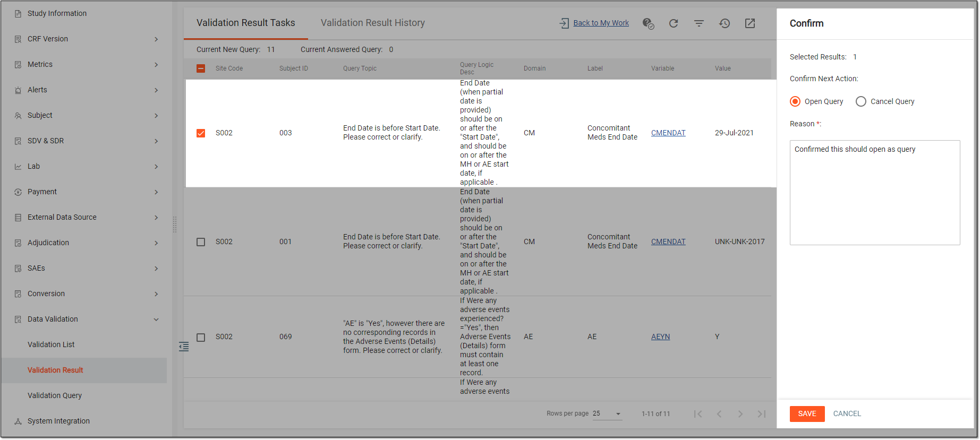Click the Site Code column header

point(229,68)
